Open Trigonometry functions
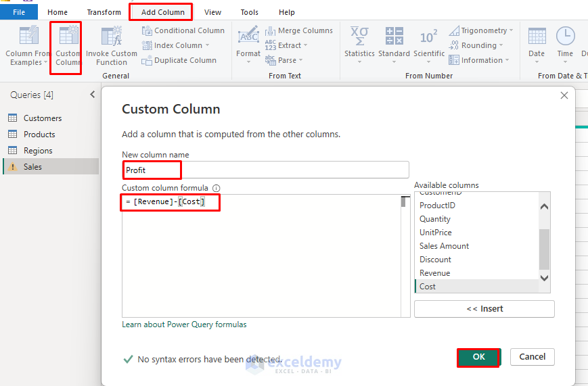 click(x=481, y=30)
